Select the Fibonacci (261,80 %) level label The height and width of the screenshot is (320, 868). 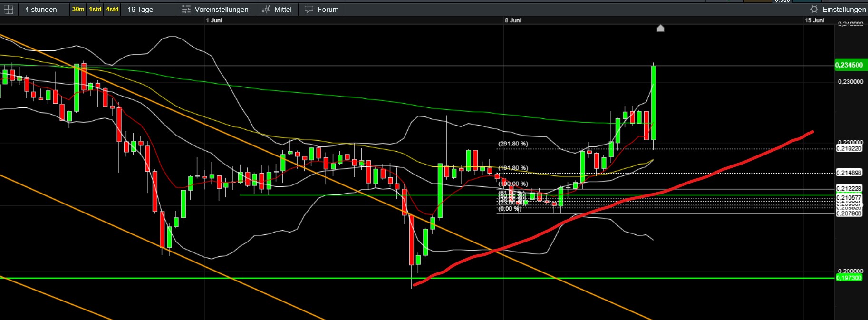513,144
